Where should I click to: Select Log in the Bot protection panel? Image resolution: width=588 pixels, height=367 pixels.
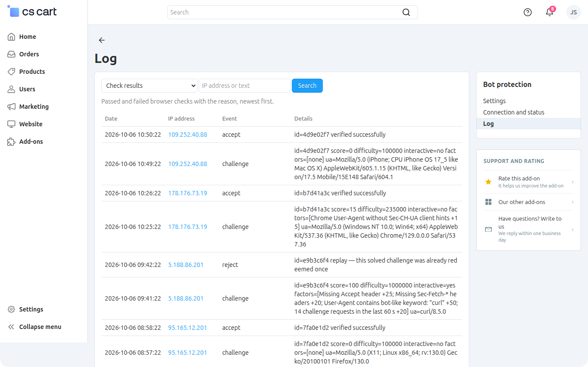click(x=529, y=124)
